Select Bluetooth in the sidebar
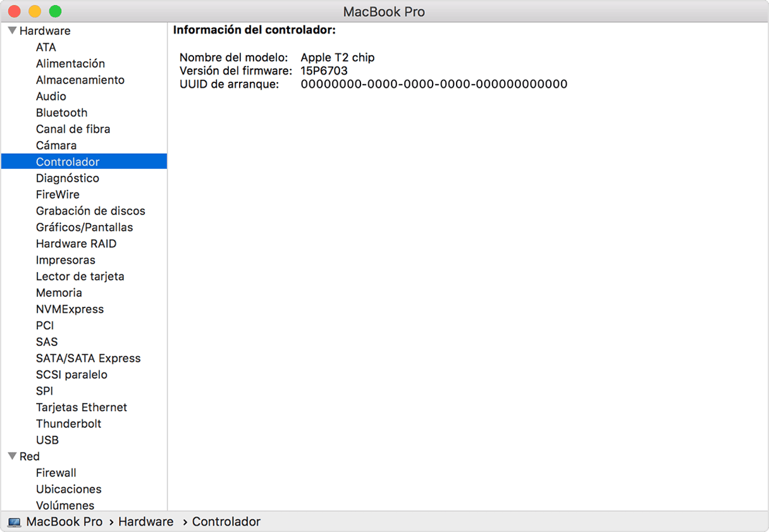769x532 pixels. (x=61, y=113)
